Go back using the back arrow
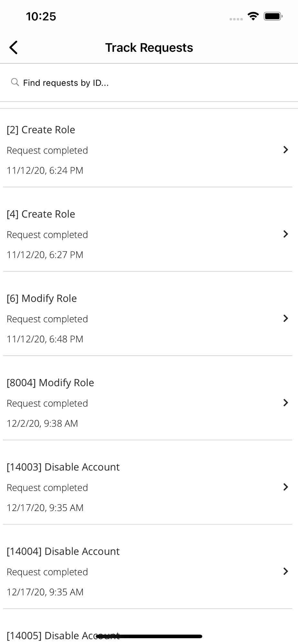 pyautogui.click(x=14, y=47)
